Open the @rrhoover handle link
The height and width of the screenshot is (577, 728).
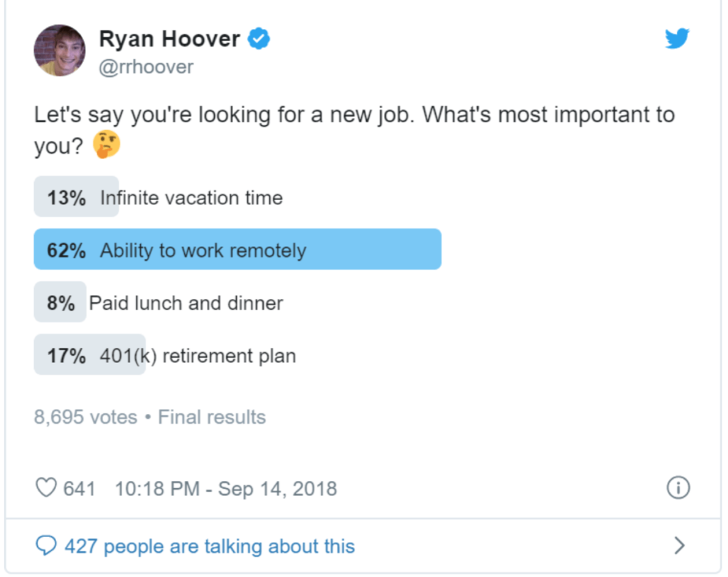click(146, 67)
